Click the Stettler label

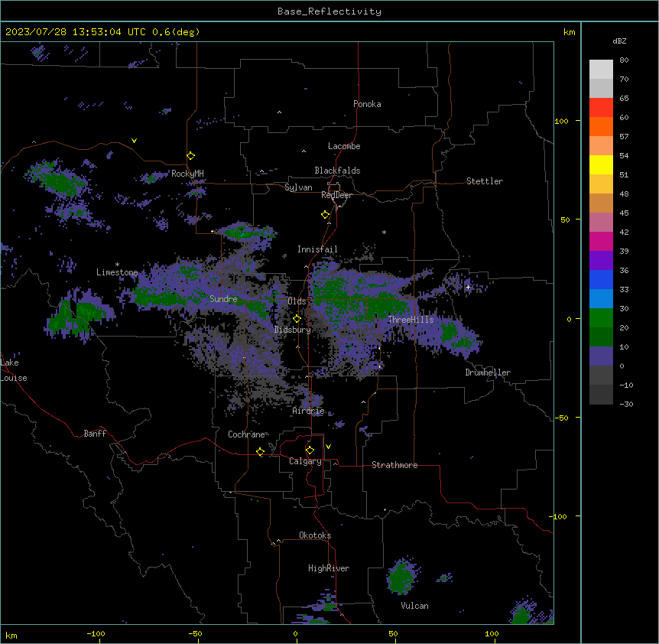click(x=484, y=181)
